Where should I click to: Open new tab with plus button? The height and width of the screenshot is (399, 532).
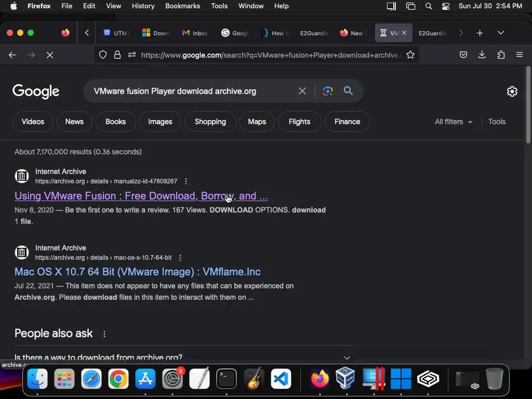pyautogui.click(x=480, y=33)
